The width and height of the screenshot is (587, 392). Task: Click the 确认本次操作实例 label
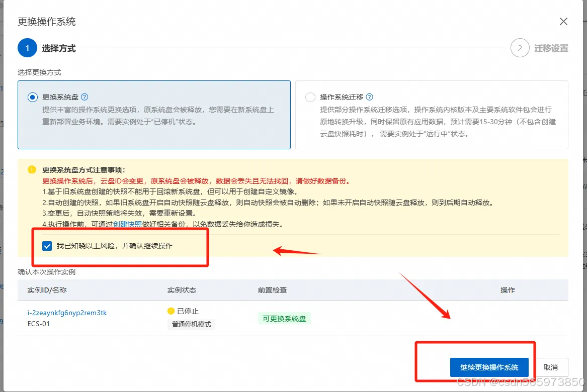click(x=46, y=272)
